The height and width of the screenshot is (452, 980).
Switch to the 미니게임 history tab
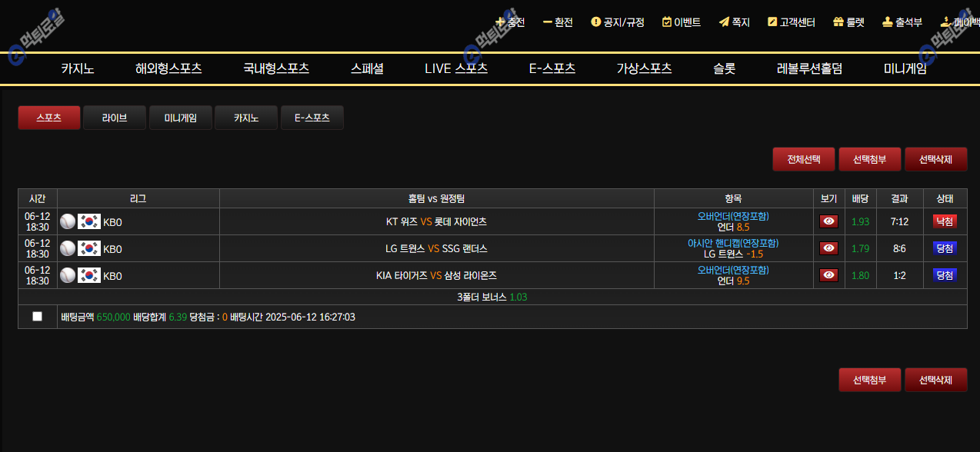pos(181,118)
